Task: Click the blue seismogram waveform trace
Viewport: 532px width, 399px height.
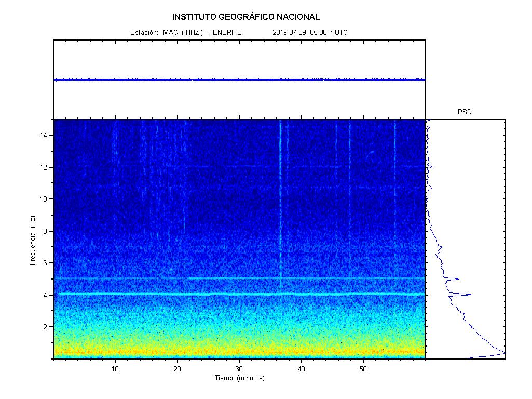Action: click(239, 79)
